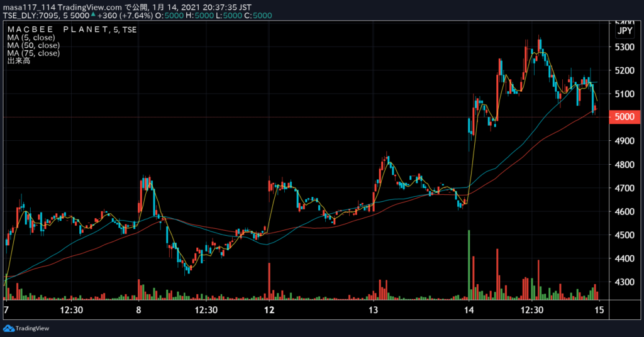Click the 4600 price axis label
644x337 pixels.
tap(625, 212)
